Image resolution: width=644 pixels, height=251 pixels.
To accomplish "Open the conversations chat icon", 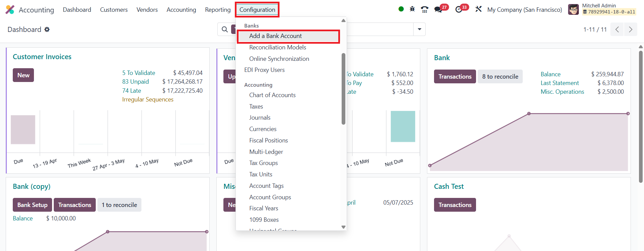I will (438, 9).
